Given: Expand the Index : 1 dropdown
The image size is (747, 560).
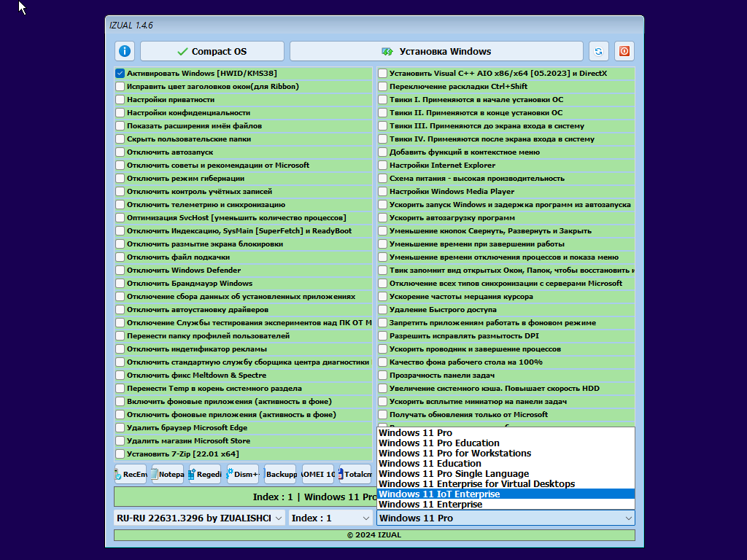Looking at the screenshot, I should click(x=330, y=518).
